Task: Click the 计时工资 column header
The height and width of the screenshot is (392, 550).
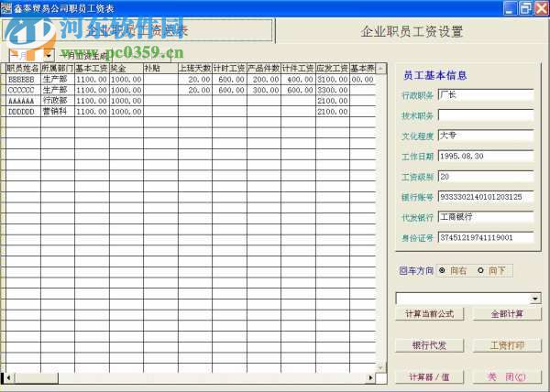Action: (x=229, y=69)
